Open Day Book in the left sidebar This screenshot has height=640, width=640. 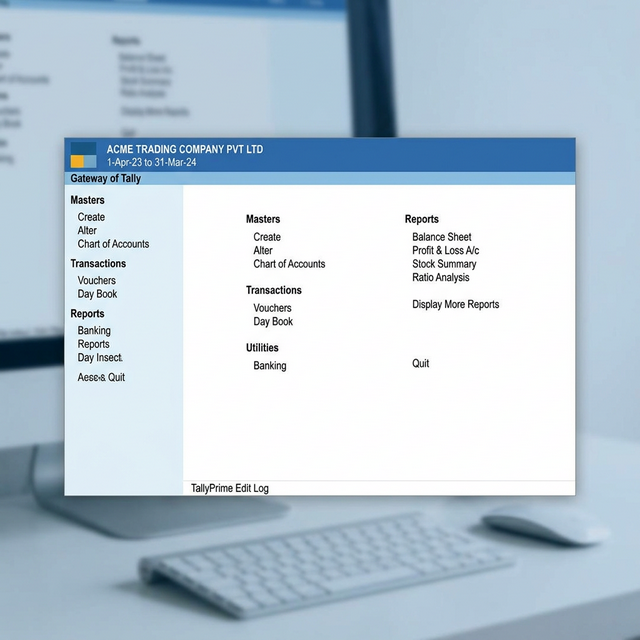click(x=97, y=294)
